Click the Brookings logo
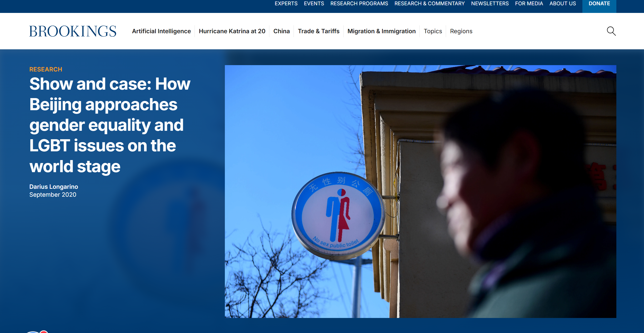This screenshot has width=644, height=333. [x=73, y=31]
